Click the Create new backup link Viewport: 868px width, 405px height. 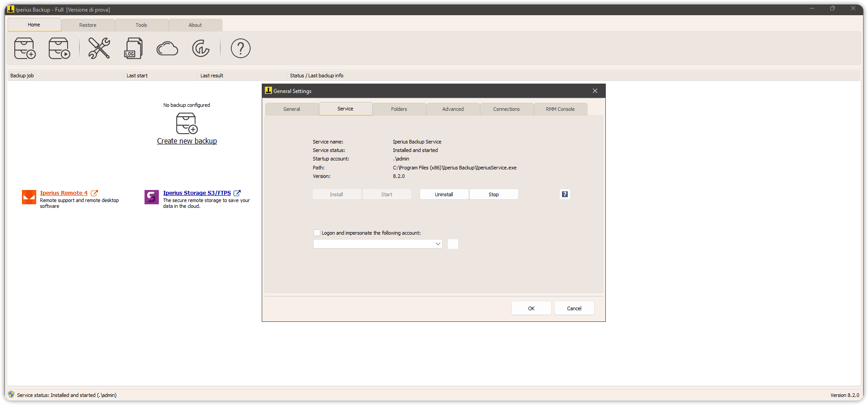click(x=187, y=141)
